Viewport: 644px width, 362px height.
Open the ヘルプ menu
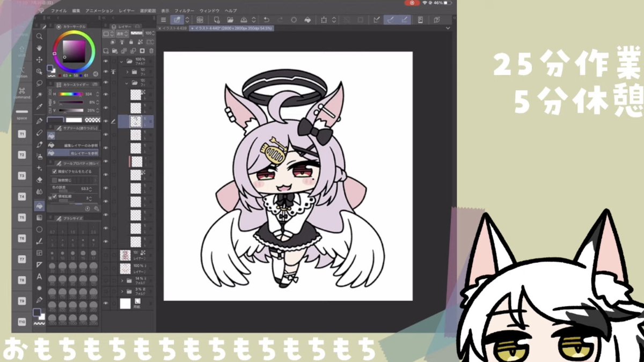pos(231,10)
